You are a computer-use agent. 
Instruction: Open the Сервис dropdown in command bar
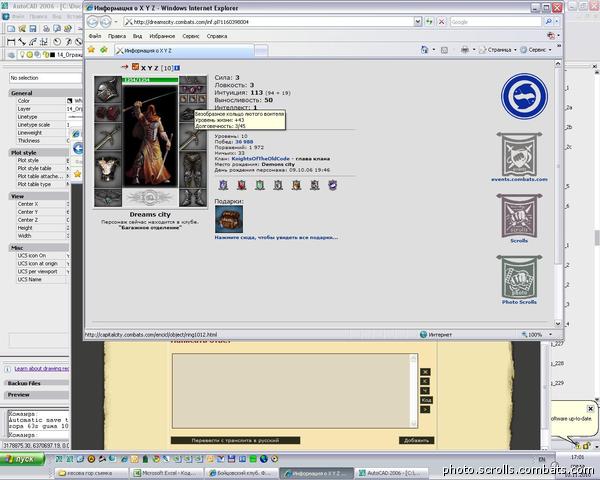(x=536, y=50)
